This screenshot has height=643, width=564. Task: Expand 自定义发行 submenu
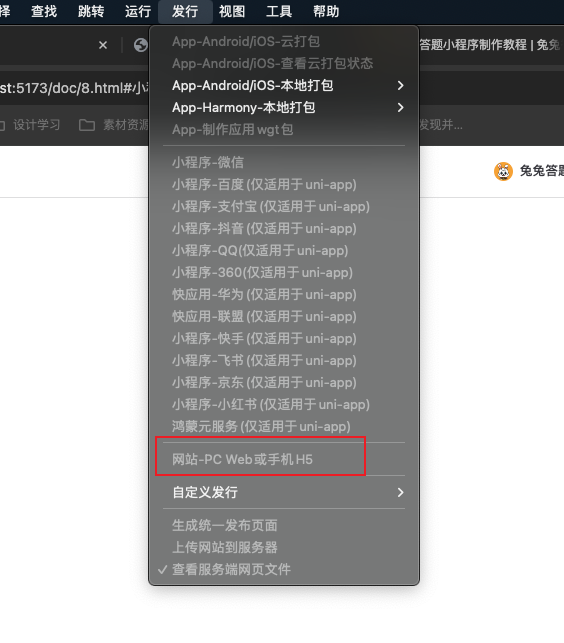284,493
